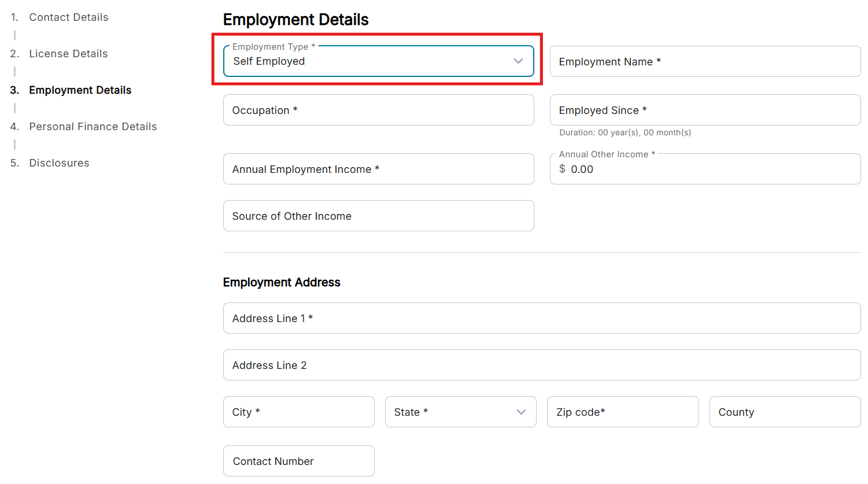Viewport: 868px width, 484px height.
Task: Open License Details step
Action: [x=68, y=54]
